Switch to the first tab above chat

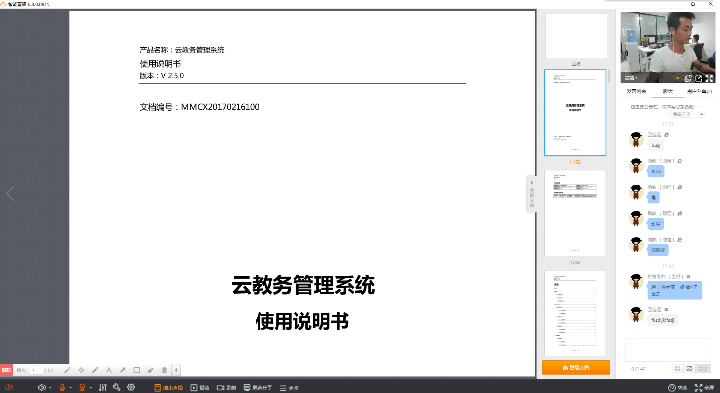(636, 91)
